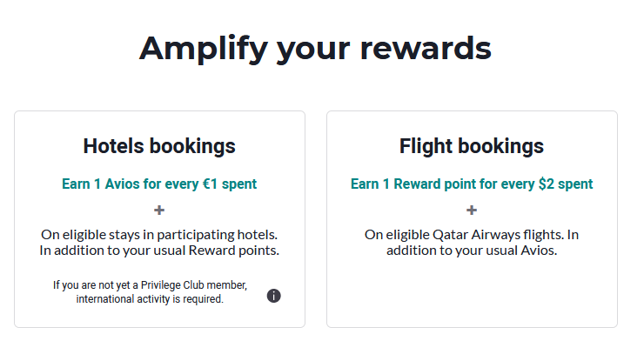Select the Flight bookings heading
Viewport: 644px width, 361px height.
472,146
